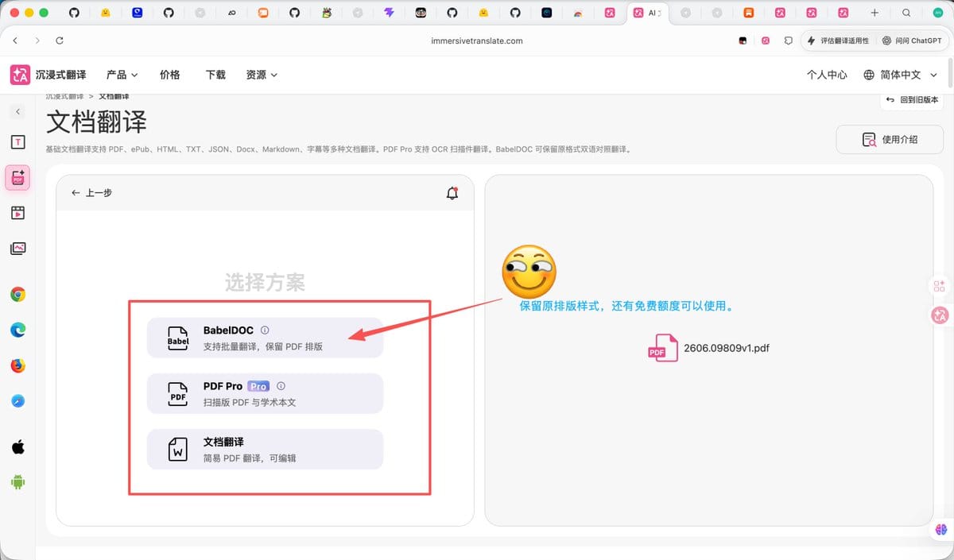Open the 下载 menu item
The width and height of the screenshot is (954, 560).
pos(215,75)
